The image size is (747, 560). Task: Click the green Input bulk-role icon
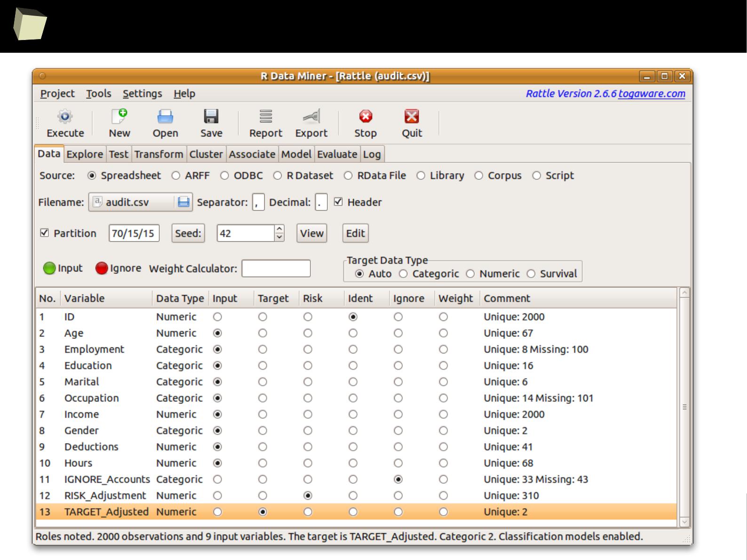[x=49, y=268]
